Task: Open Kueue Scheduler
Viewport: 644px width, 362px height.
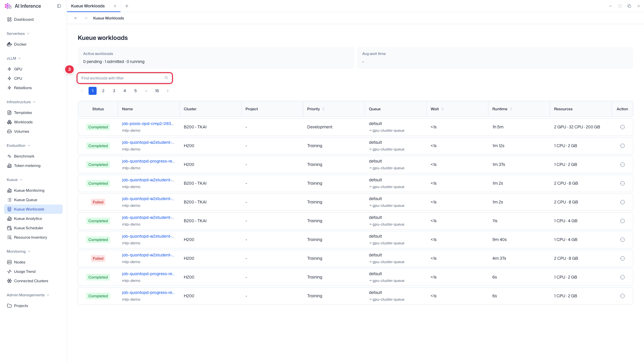Action: click(x=33, y=228)
